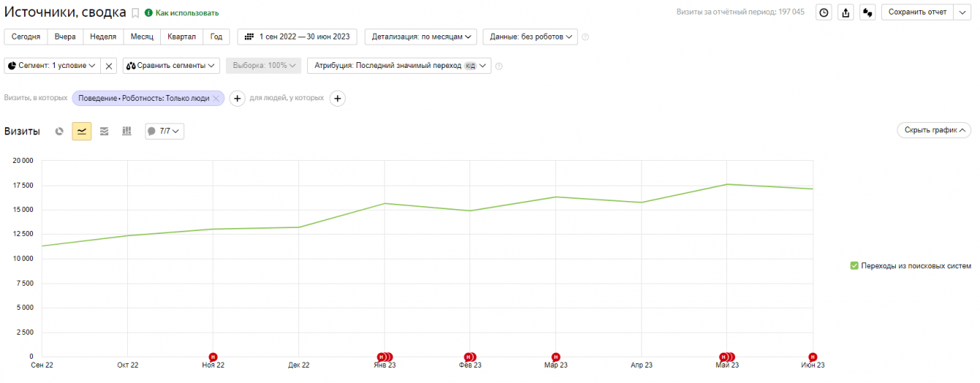Select the stacked area chart icon
The width and height of the screenshot is (980, 383).
coord(104,132)
